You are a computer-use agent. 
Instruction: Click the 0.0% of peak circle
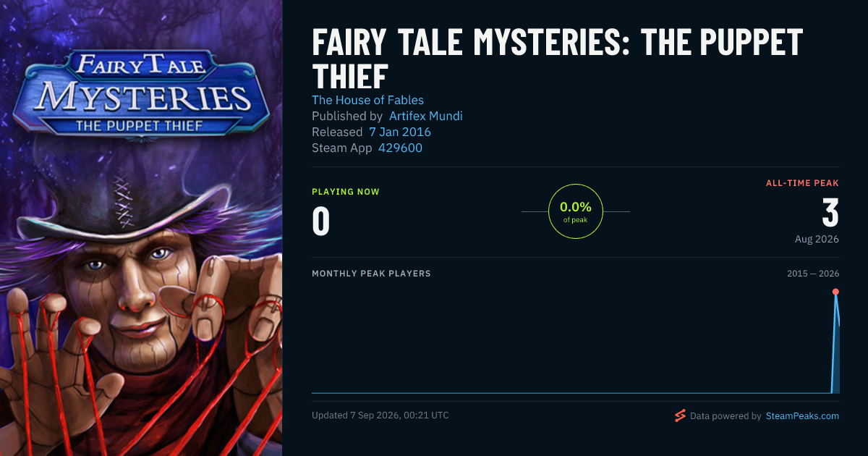coord(576,211)
